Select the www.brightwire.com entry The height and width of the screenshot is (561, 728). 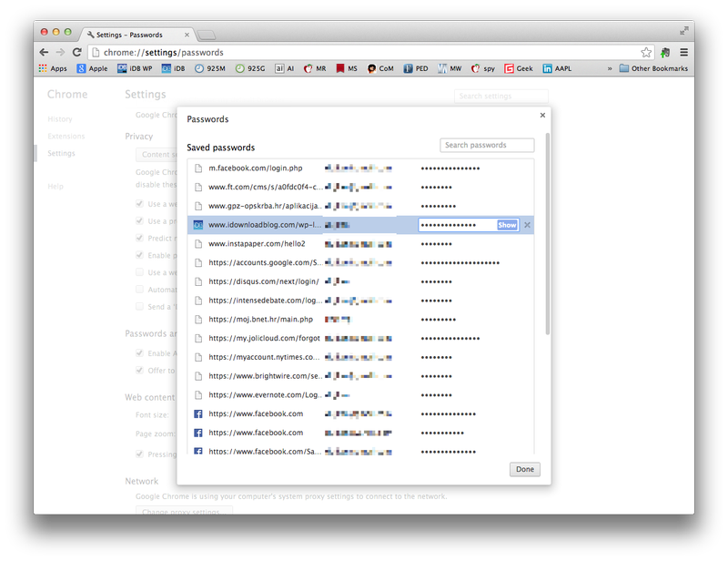pos(360,376)
